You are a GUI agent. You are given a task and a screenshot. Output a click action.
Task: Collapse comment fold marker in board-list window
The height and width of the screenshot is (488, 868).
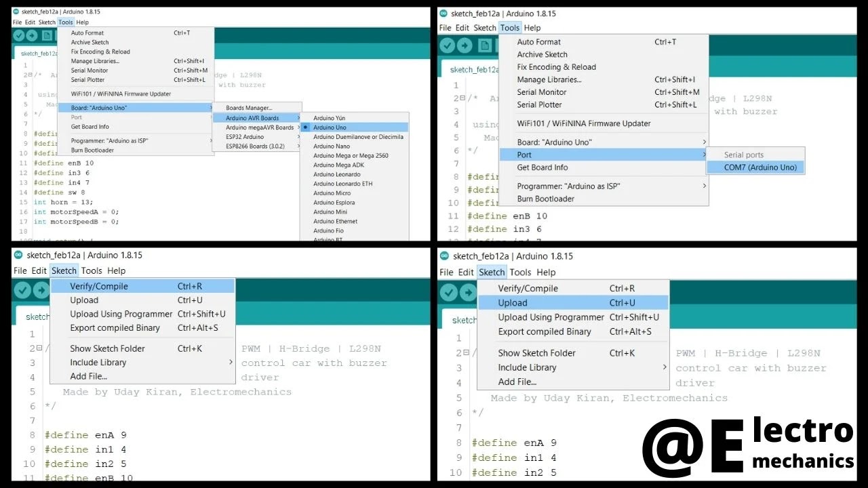pyautogui.click(x=31, y=75)
